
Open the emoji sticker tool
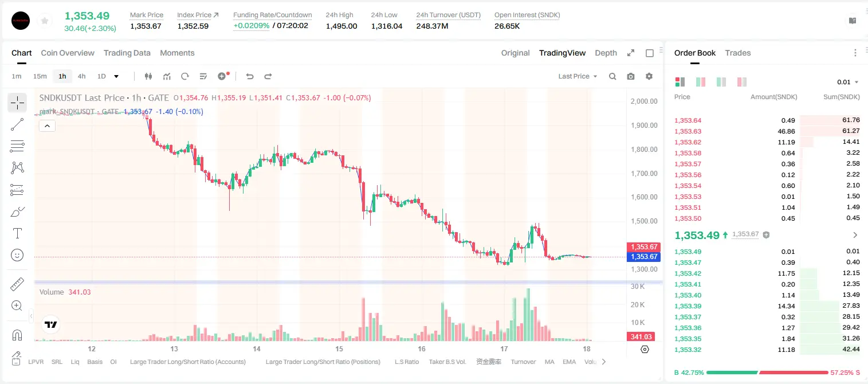click(x=17, y=255)
